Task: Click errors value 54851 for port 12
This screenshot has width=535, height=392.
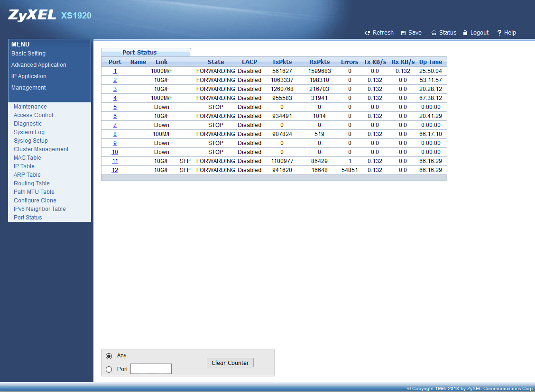Action: 350,170
